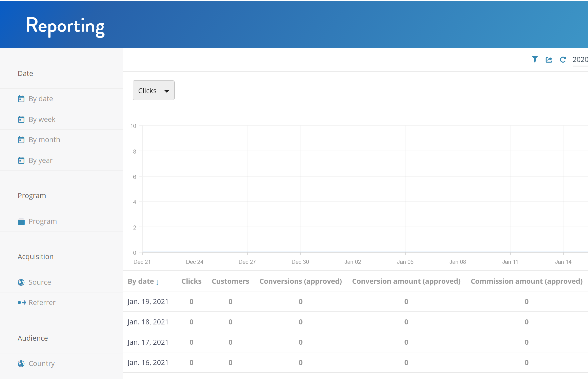The height and width of the screenshot is (379, 588).
Task: Click the Dec 30 axis label
Action: (300, 262)
